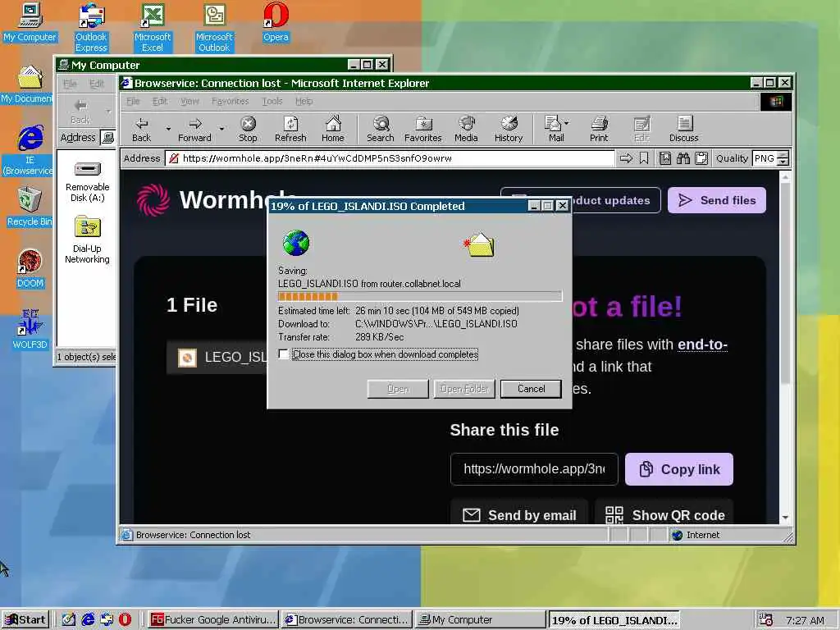Click the system tray clock showing 7:27 AM
This screenshot has height=630, width=840.
coord(805,620)
